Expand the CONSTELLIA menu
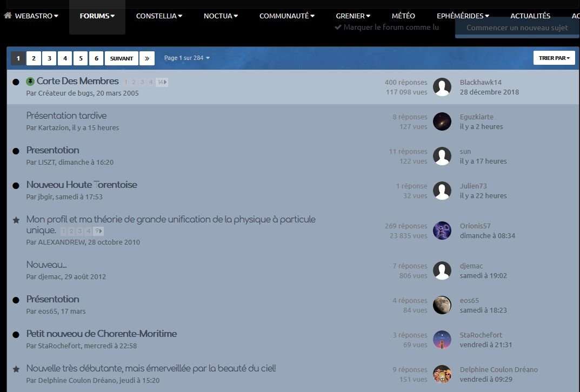 159,16
